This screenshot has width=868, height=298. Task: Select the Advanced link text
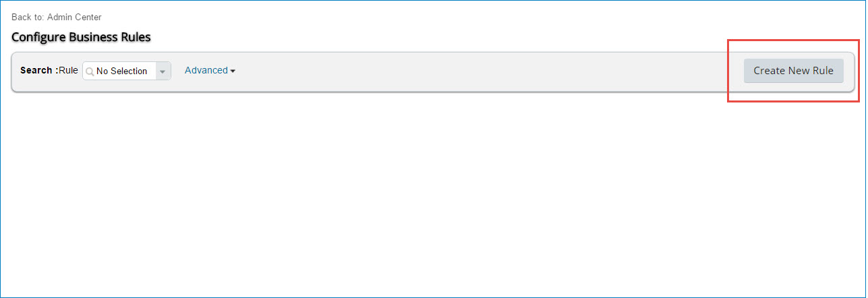[206, 70]
